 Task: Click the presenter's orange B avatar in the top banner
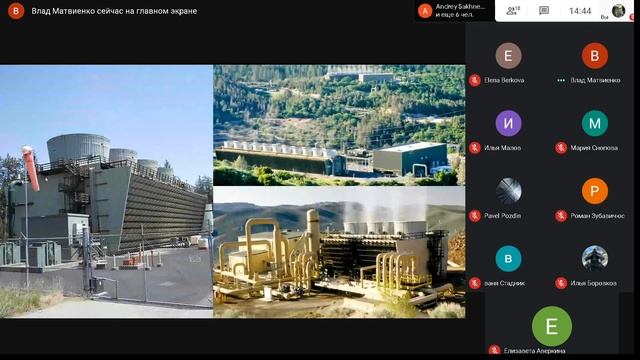(x=16, y=11)
